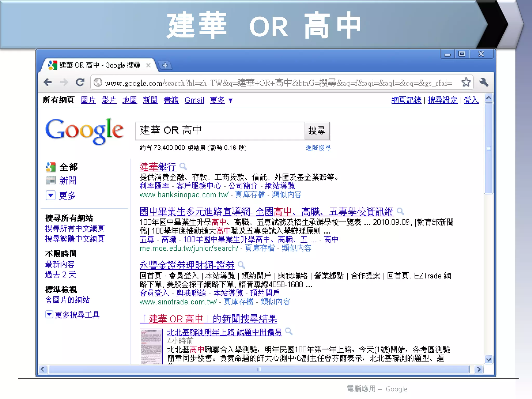Click preview magnifier next to 建華銀行
This screenshot has width=532, height=399.
pyautogui.click(x=183, y=166)
